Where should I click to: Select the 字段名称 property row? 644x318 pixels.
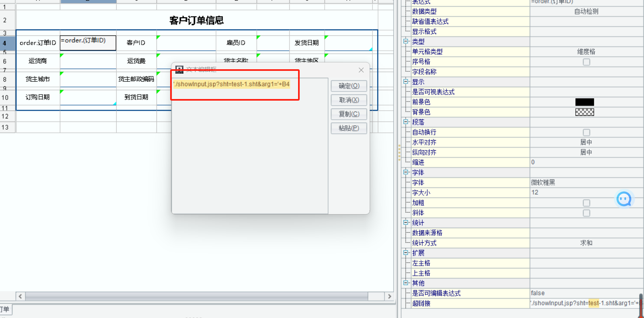pos(469,72)
